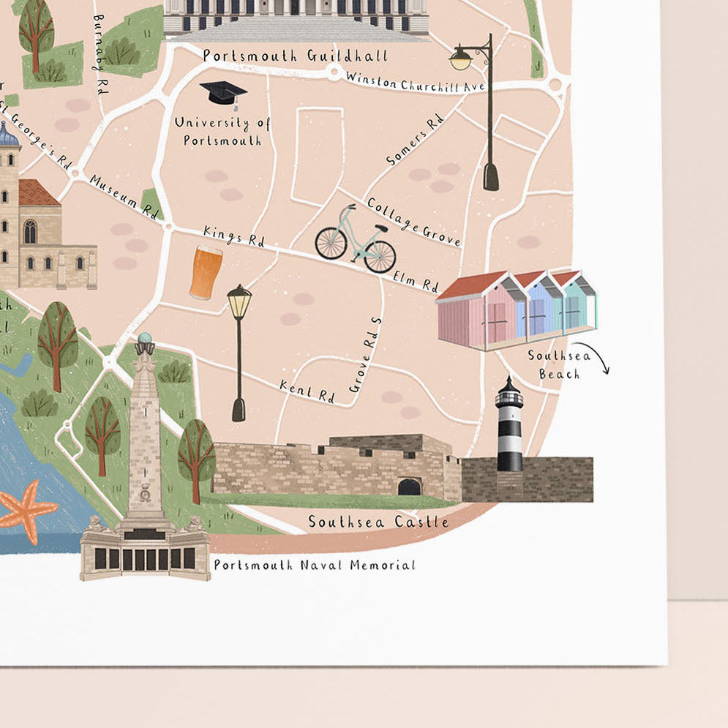Click the 'Grove Rd S' street label
The image size is (728, 728).
(365, 355)
